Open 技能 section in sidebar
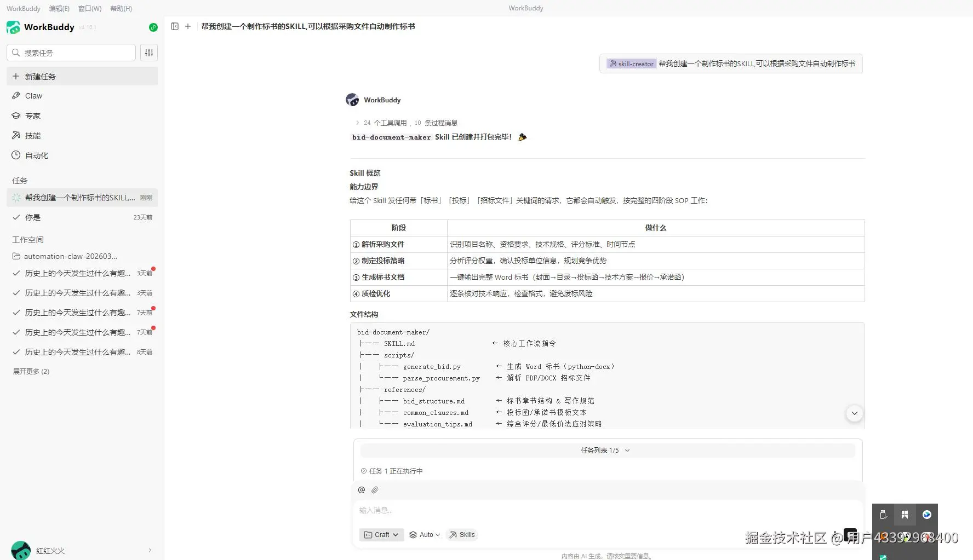This screenshot has width=973, height=560. coord(82,136)
